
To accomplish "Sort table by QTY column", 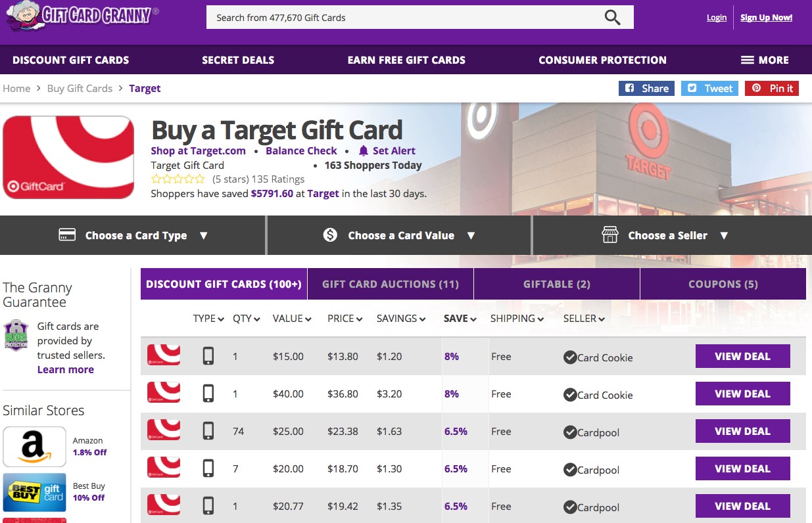I will pyautogui.click(x=247, y=319).
